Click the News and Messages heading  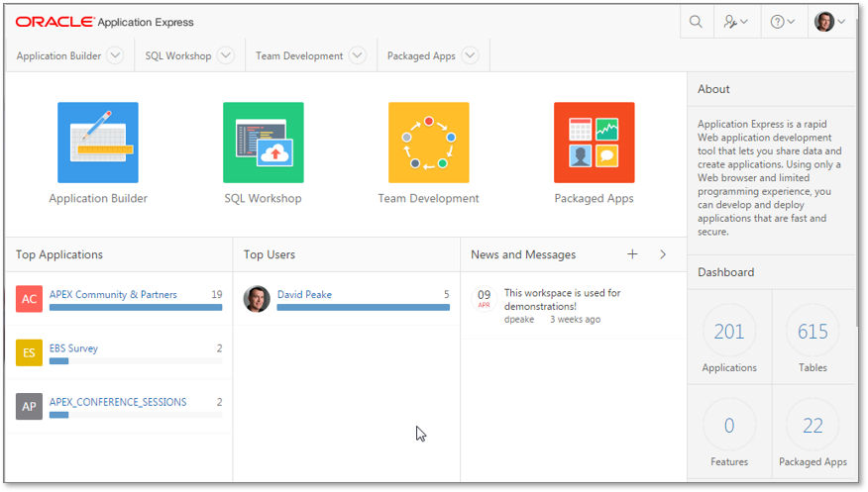pyautogui.click(x=523, y=254)
